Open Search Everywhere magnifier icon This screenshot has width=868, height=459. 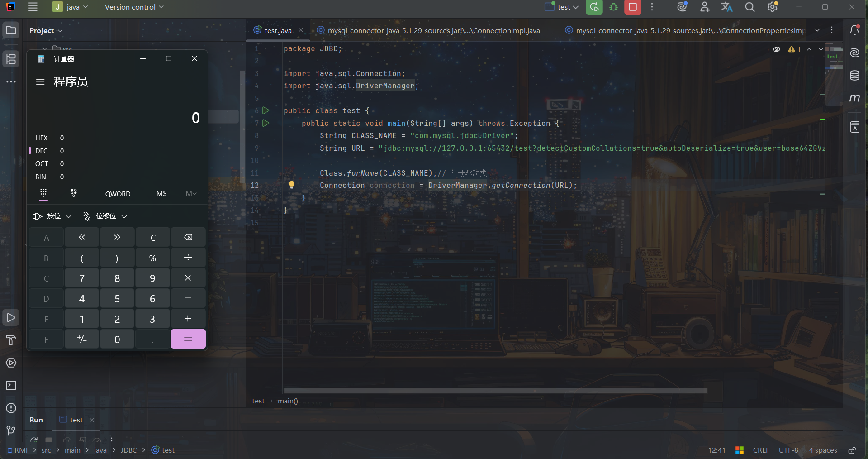[749, 7]
